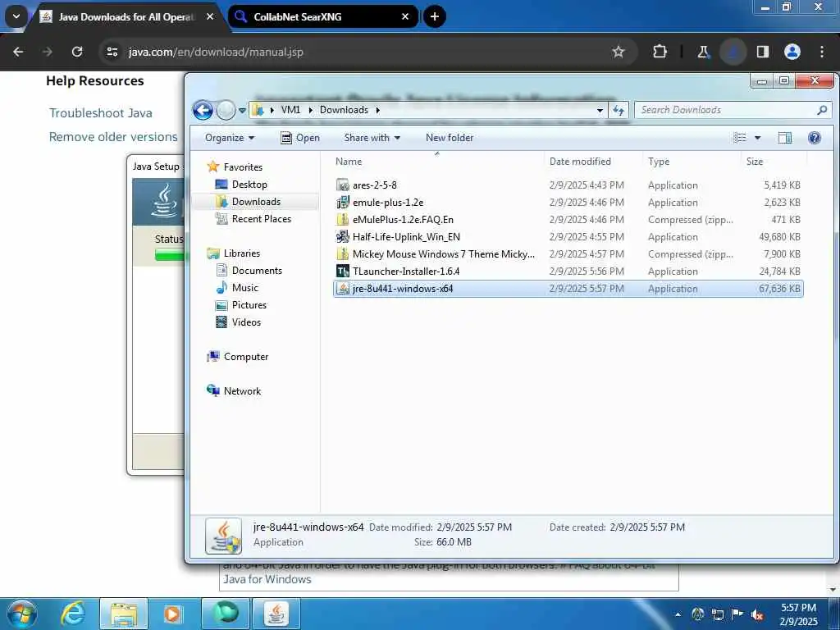Select Downloads in navigation pane
840x630 pixels.
coord(248,202)
